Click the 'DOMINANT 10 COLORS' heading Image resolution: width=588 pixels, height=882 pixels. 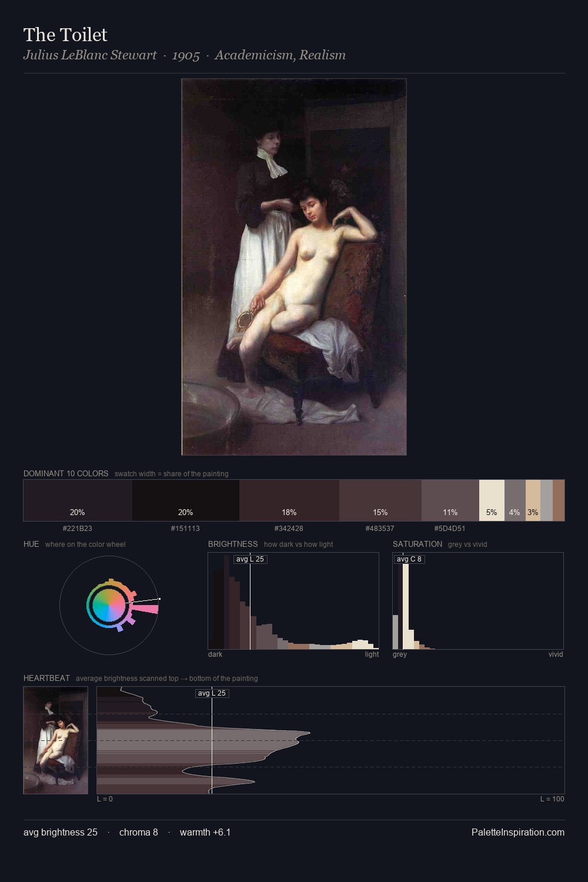click(x=66, y=473)
